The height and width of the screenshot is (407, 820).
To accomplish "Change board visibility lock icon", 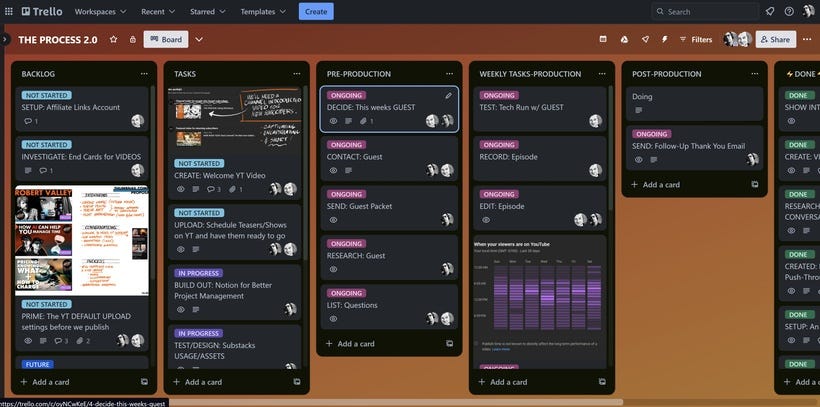I will [133, 39].
